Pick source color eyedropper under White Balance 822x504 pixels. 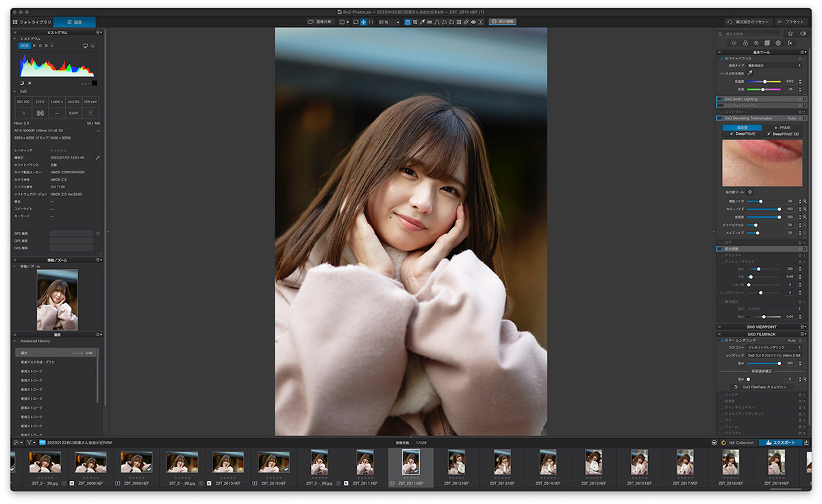(750, 73)
